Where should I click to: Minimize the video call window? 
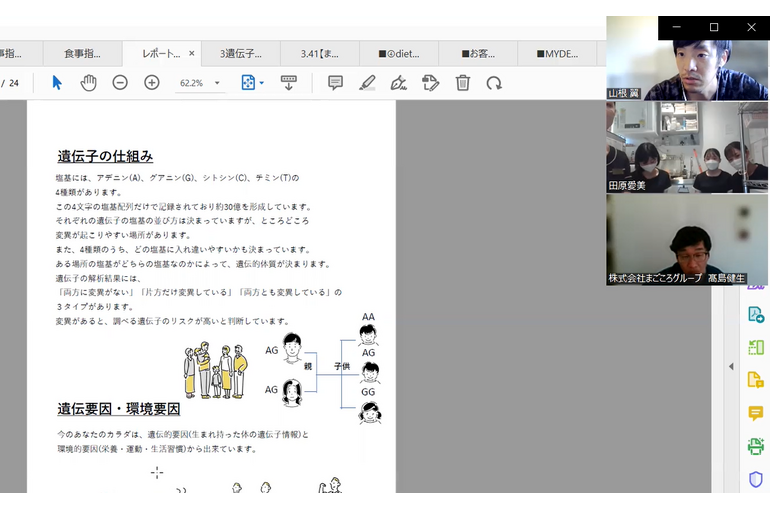click(x=677, y=27)
